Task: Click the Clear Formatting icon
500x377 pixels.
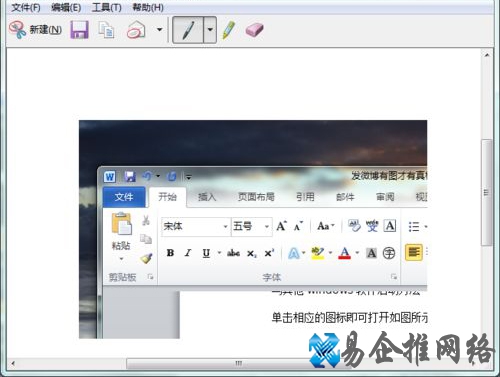Action: point(354,226)
